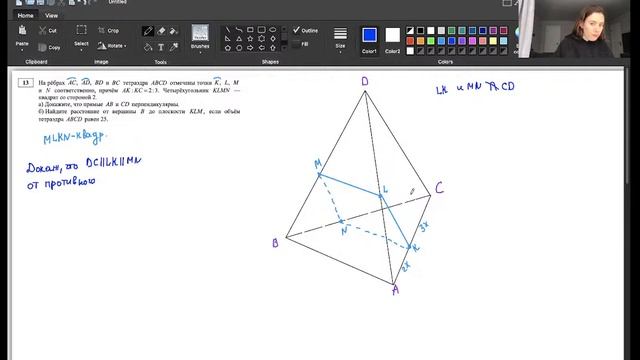Screen dimensions: 640x360
Task: Click the handwritten 'MLKN-квадр.' note
Action: pyautogui.click(x=74, y=138)
